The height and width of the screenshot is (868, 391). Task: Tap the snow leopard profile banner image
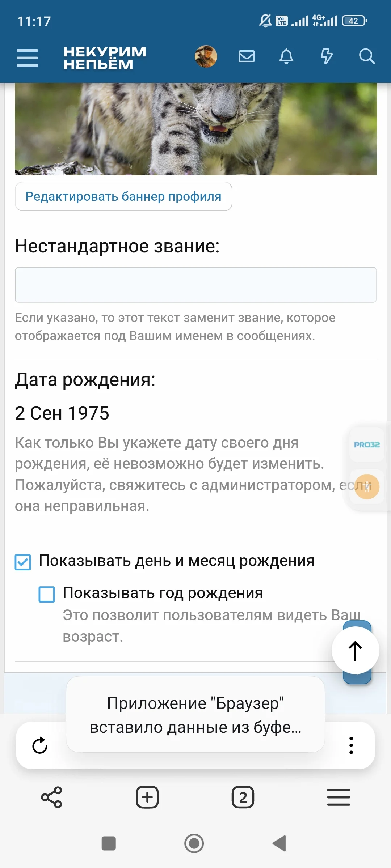(x=195, y=129)
